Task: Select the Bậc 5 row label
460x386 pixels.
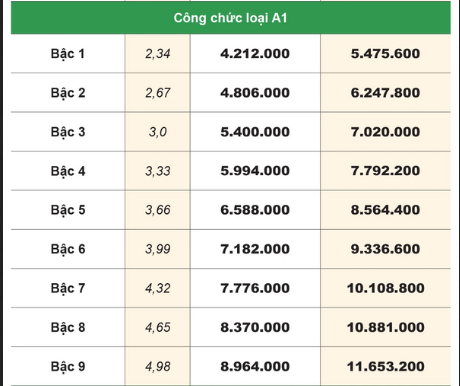Action: tap(68, 210)
